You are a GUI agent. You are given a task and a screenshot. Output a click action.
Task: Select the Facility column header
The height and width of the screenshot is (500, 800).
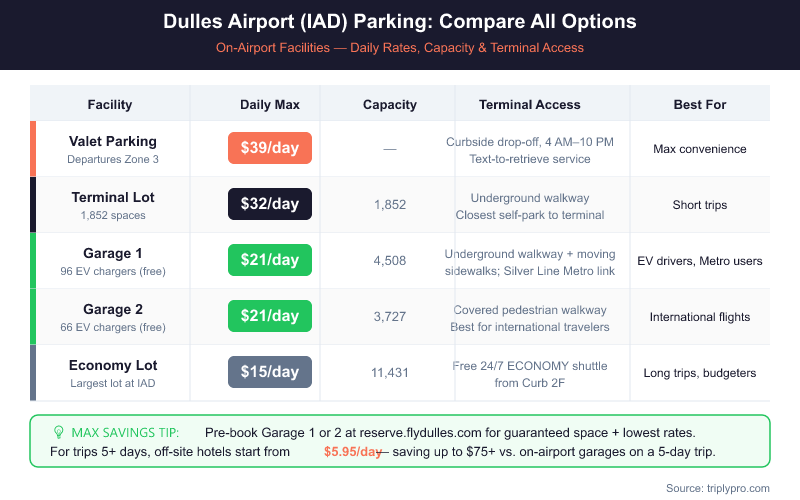[x=110, y=104]
